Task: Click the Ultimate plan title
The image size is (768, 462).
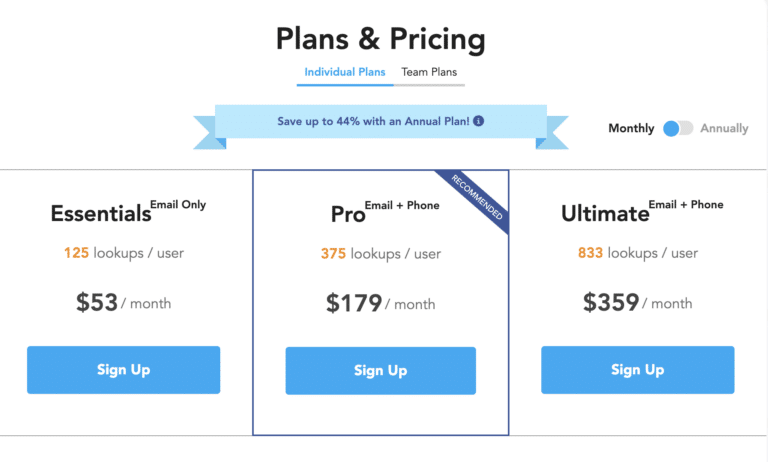Action: pos(605,214)
